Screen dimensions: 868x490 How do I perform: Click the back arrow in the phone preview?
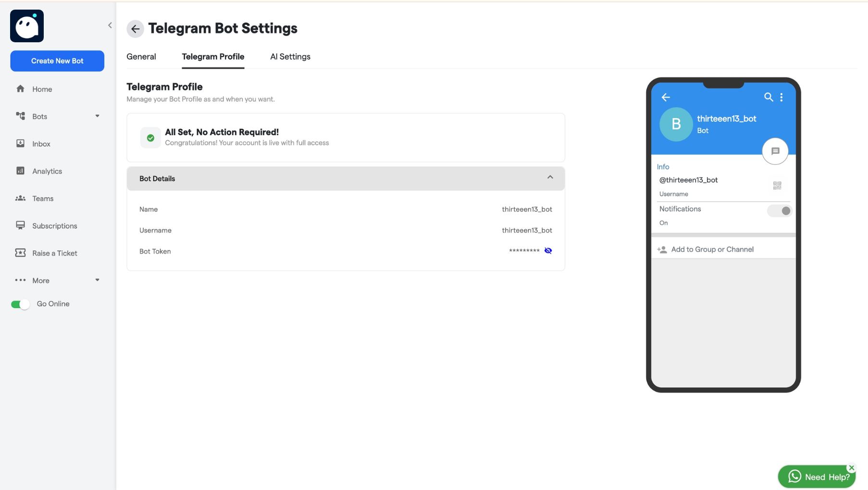tap(666, 97)
